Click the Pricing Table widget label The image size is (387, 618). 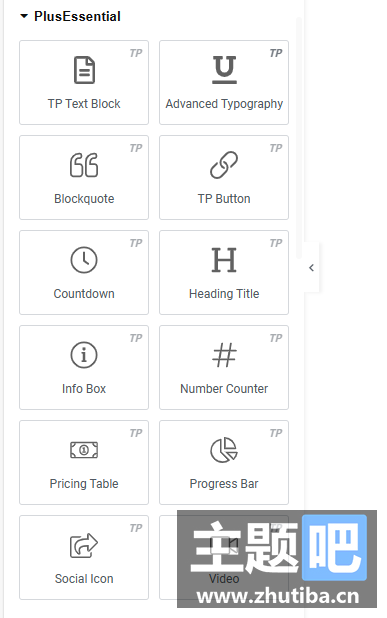pyautogui.click(x=84, y=484)
